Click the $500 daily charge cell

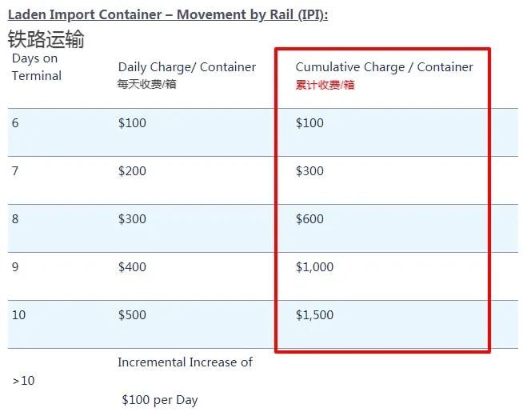[132, 315]
